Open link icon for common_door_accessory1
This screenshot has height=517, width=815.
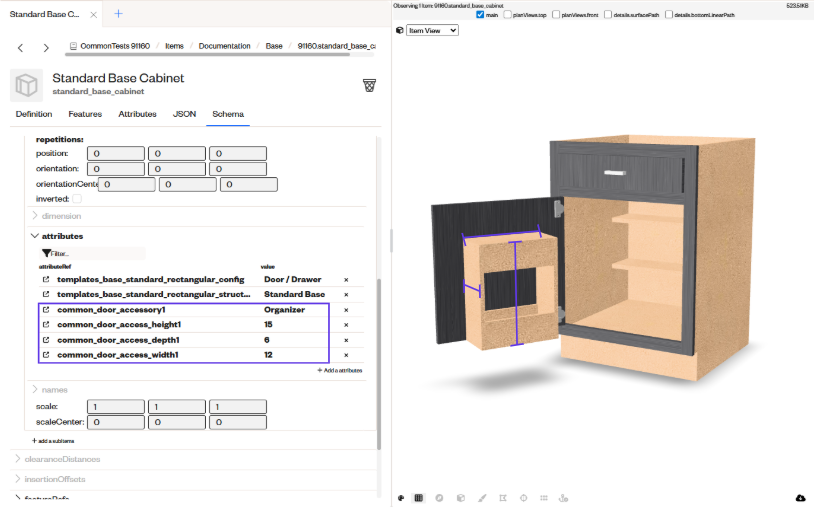(x=46, y=310)
